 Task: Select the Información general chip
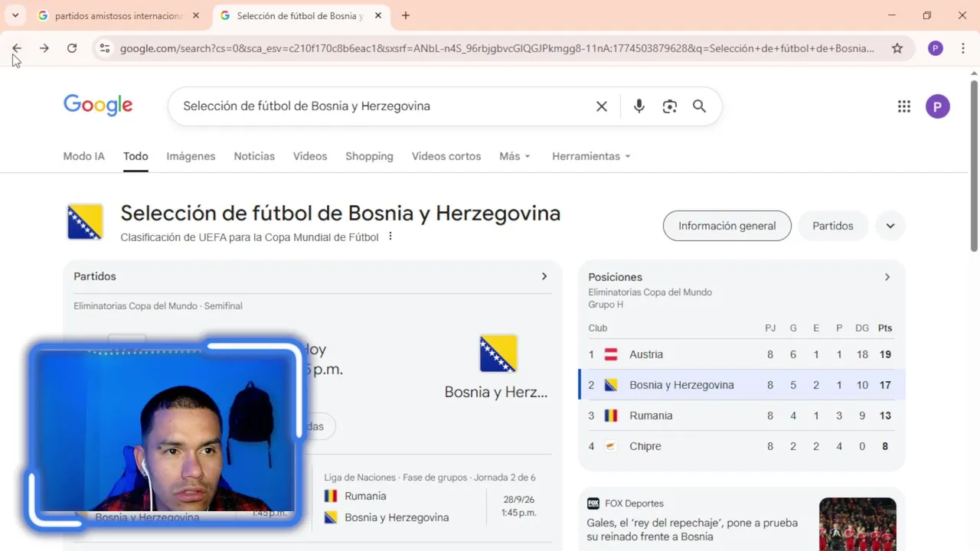(x=727, y=226)
